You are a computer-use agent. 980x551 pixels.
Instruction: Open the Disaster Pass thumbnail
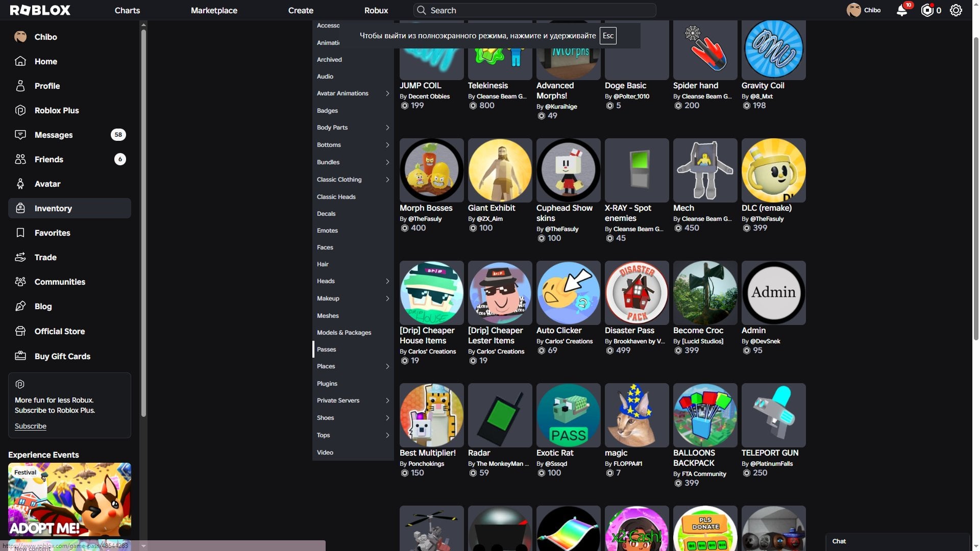click(637, 293)
